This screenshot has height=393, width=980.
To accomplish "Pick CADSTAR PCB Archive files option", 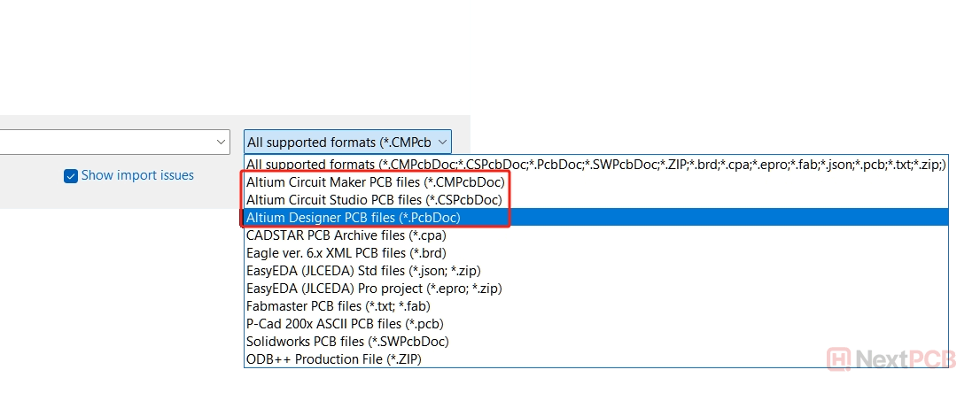I will pyautogui.click(x=346, y=235).
